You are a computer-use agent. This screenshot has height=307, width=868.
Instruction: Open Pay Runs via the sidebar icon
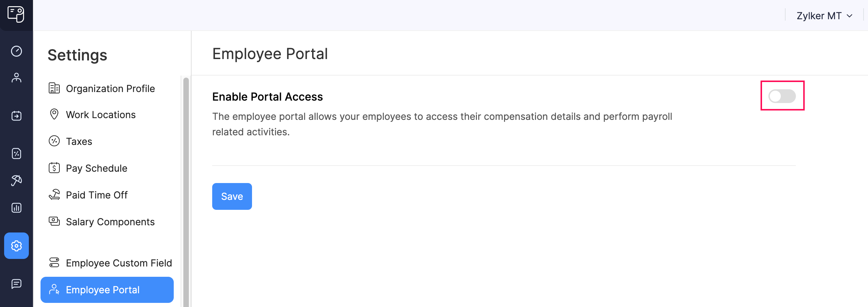(16, 116)
